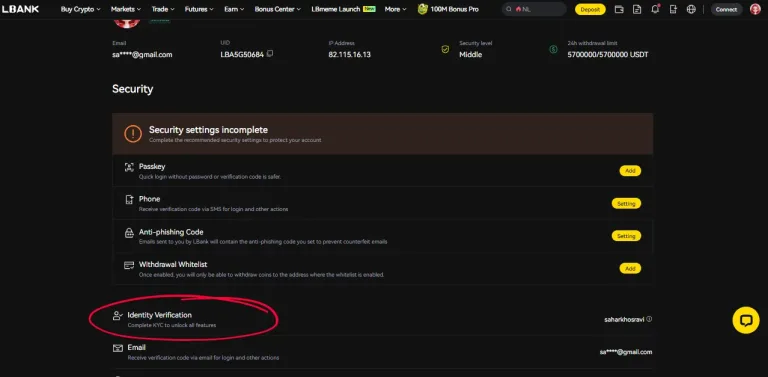Click the Security section heading
768x377 pixels.
[x=132, y=89]
